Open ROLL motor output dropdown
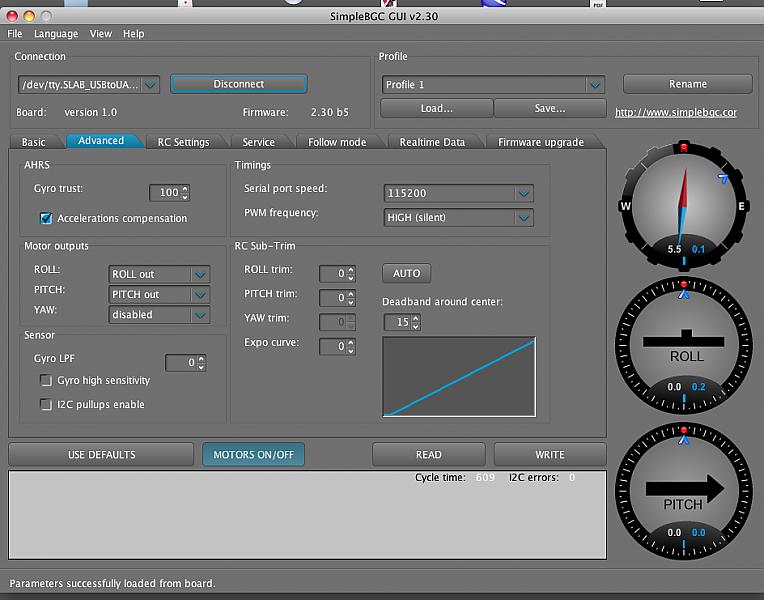This screenshot has height=600, width=764. tap(159, 274)
